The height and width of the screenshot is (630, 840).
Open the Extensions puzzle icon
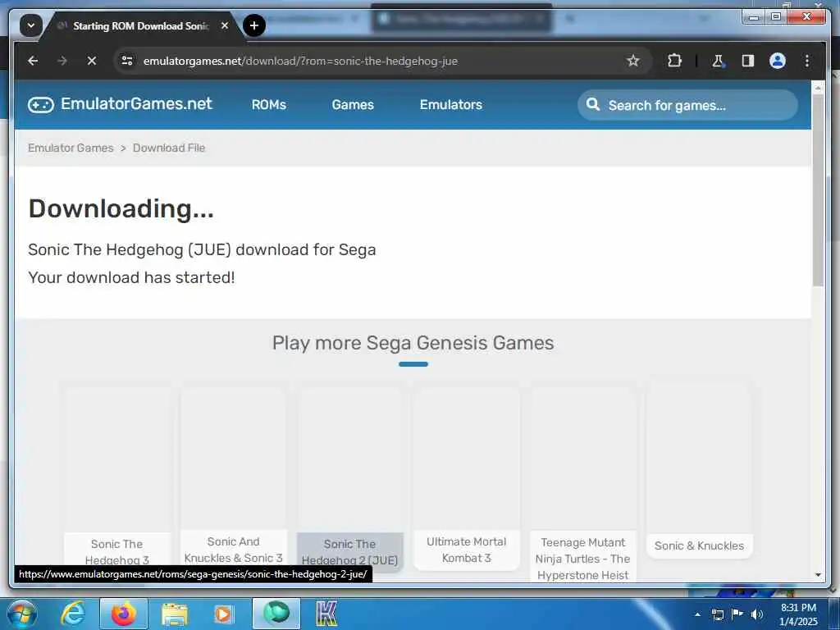[674, 61]
